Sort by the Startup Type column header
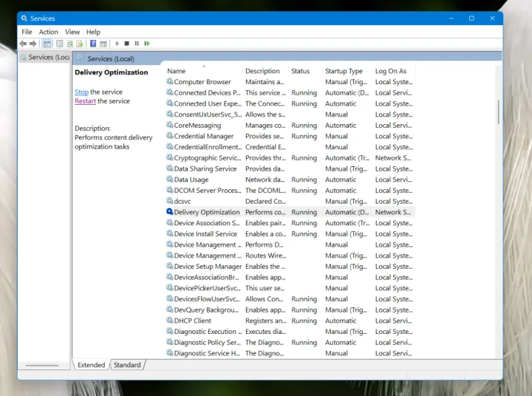The image size is (532, 396). tap(344, 71)
